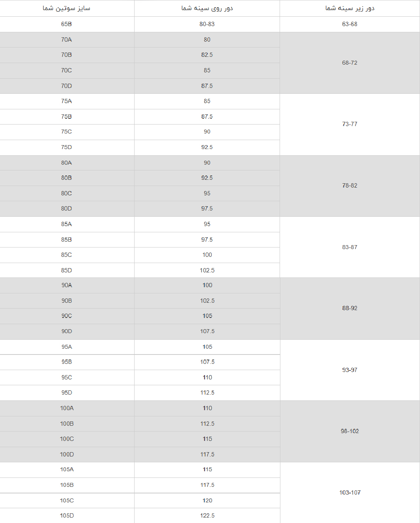
Task: Select the 65B size cell
Action: [66, 24]
